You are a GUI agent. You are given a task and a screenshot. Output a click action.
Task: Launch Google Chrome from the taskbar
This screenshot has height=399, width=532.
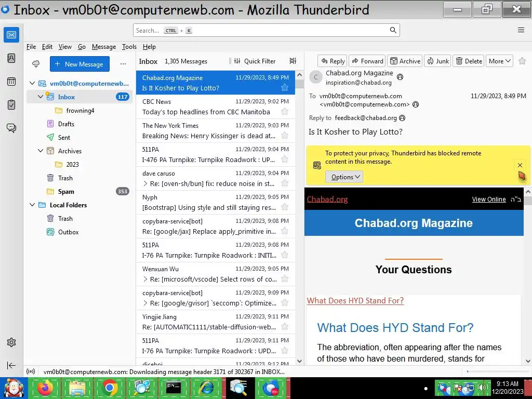point(109,388)
